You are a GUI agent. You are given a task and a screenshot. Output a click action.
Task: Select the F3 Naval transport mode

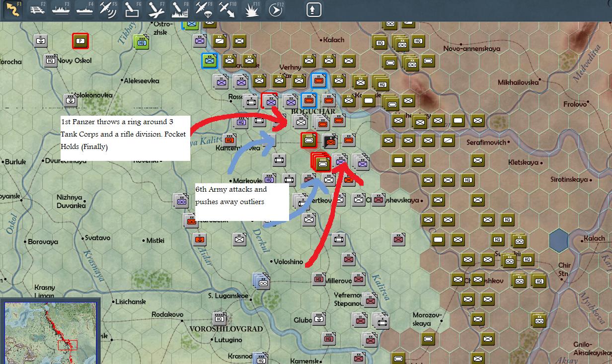[x=62, y=9]
